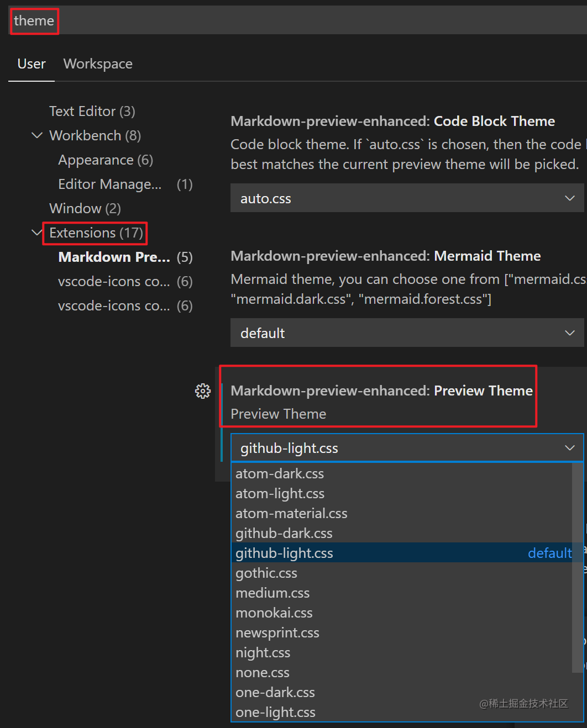Choose github-light.css default option

click(401, 553)
